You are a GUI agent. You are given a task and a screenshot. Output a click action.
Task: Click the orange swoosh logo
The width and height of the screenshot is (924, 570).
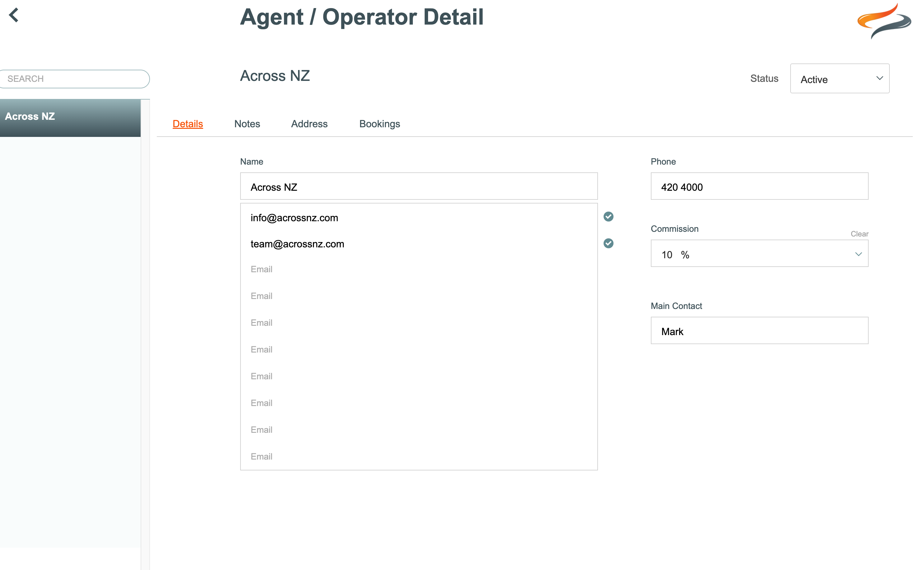(884, 21)
